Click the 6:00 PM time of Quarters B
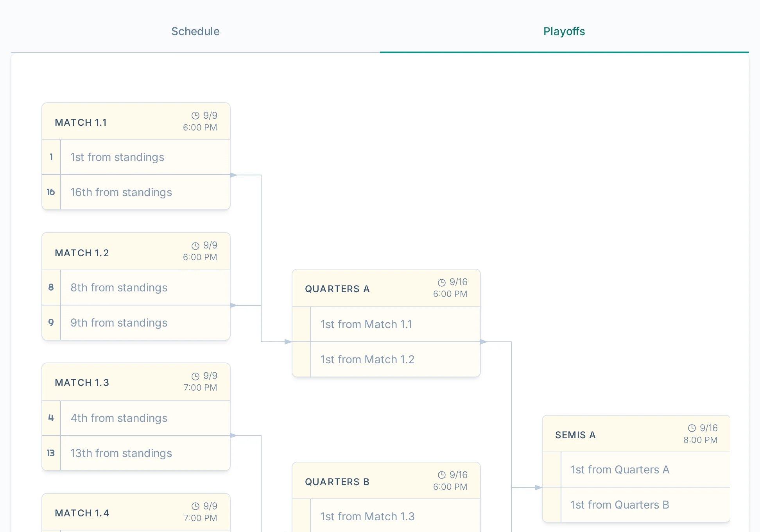 [450, 487]
